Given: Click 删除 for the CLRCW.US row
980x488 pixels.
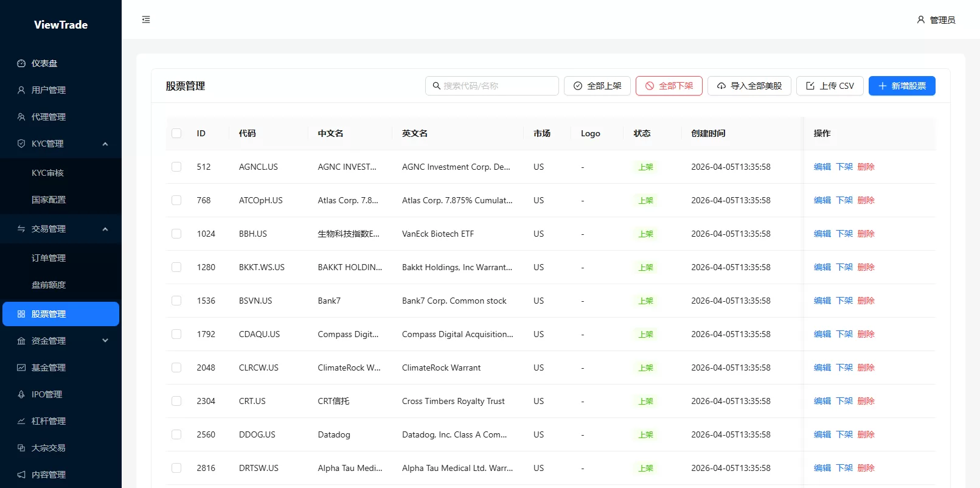Looking at the screenshot, I should point(866,368).
